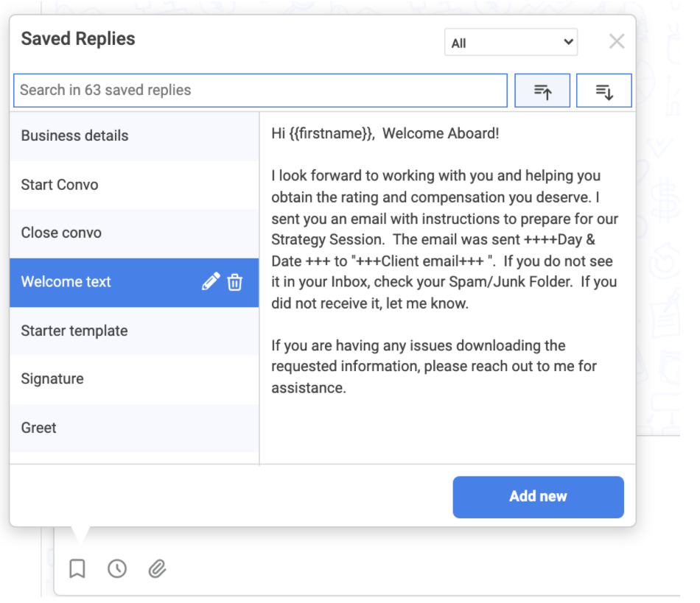Delete Welcome text using the trash icon
The height and width of the screenshot is (603, 700).
click(235, 282)
